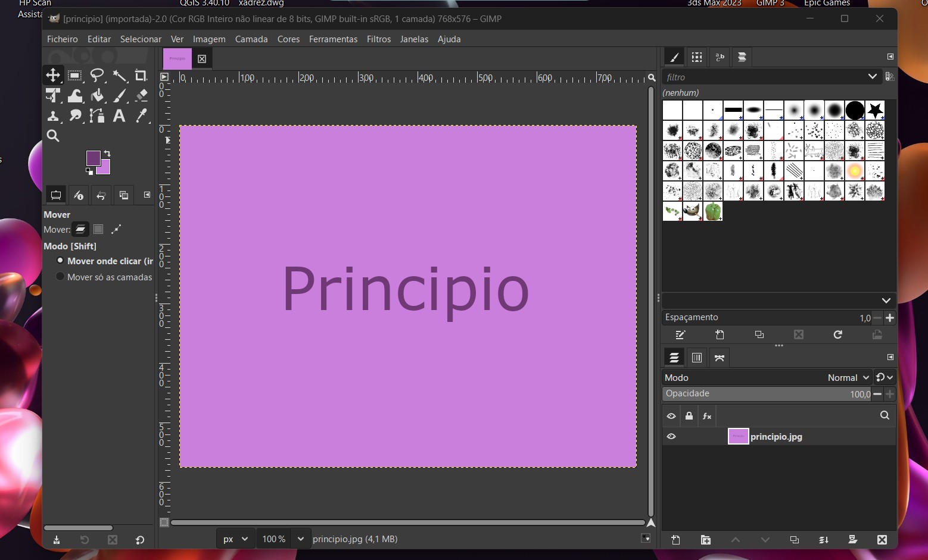Viewport: 928px width, 560px height.
Task: Select the Free Select lasso tool
Action: [96, 76]
